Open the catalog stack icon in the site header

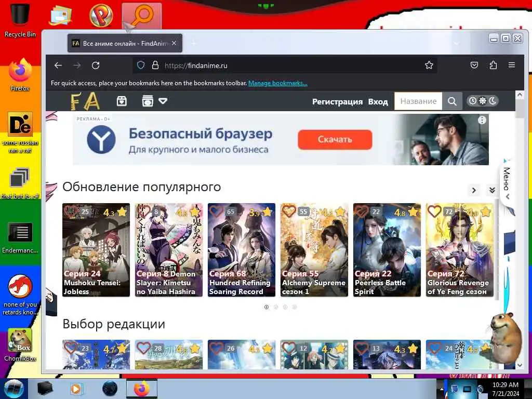tap(148, 101)
